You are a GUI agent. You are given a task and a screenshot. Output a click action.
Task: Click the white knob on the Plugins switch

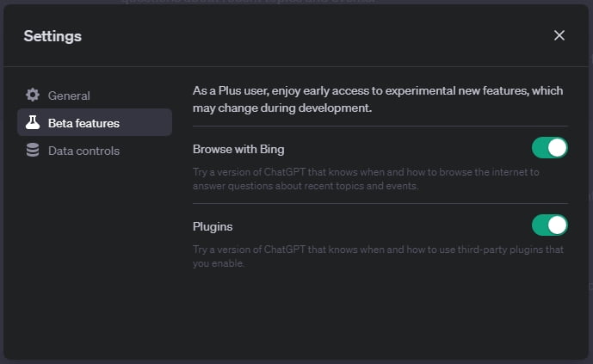558,225
